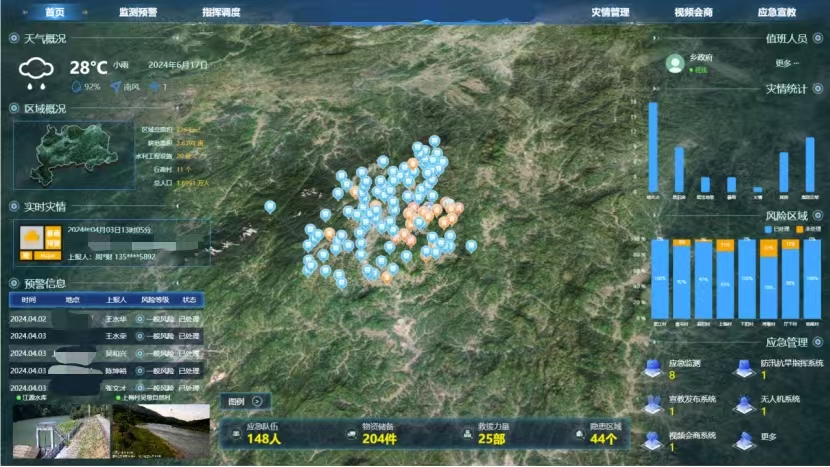Open the 防汛抗旱指挥系统 icon
830x467 pixels.
coord(742,367)
